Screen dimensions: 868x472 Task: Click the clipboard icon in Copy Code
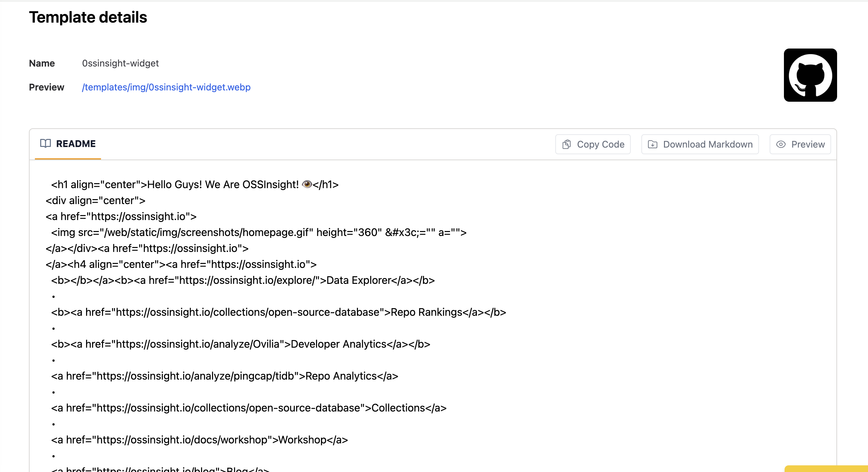click(x=567, y=144)
